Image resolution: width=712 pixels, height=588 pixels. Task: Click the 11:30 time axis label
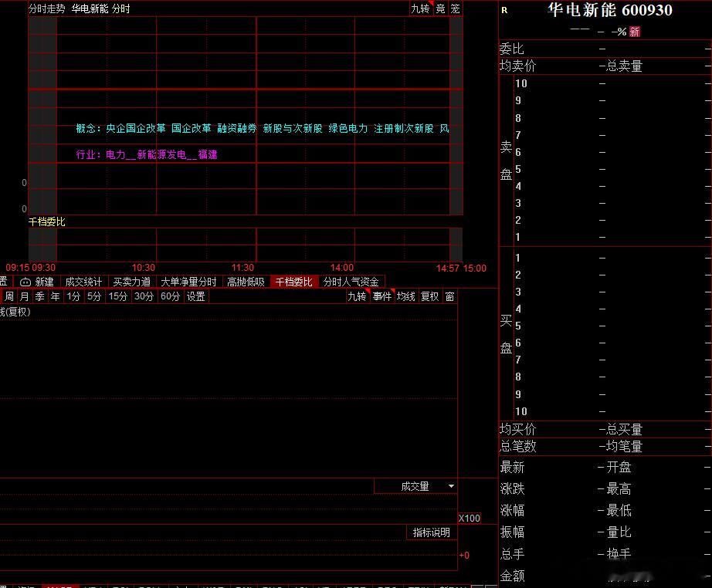coord(243,268)
